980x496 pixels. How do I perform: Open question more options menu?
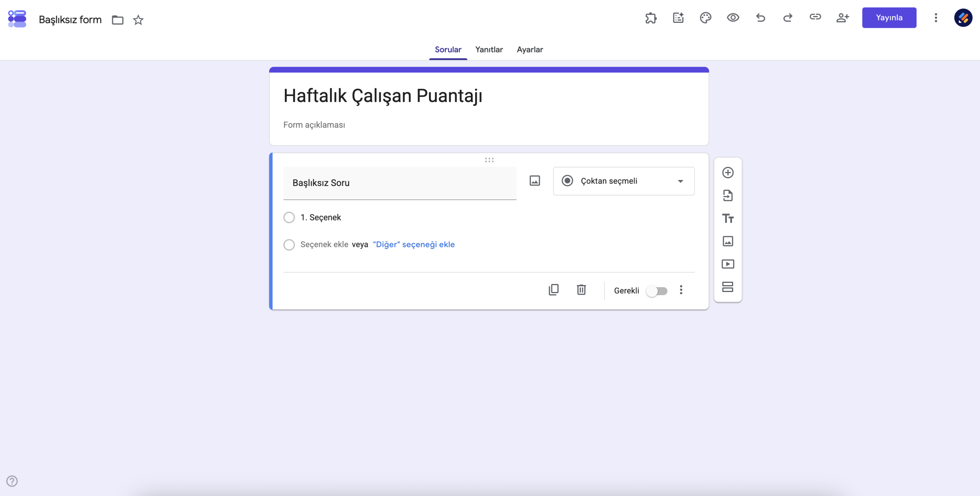[681, 290]
